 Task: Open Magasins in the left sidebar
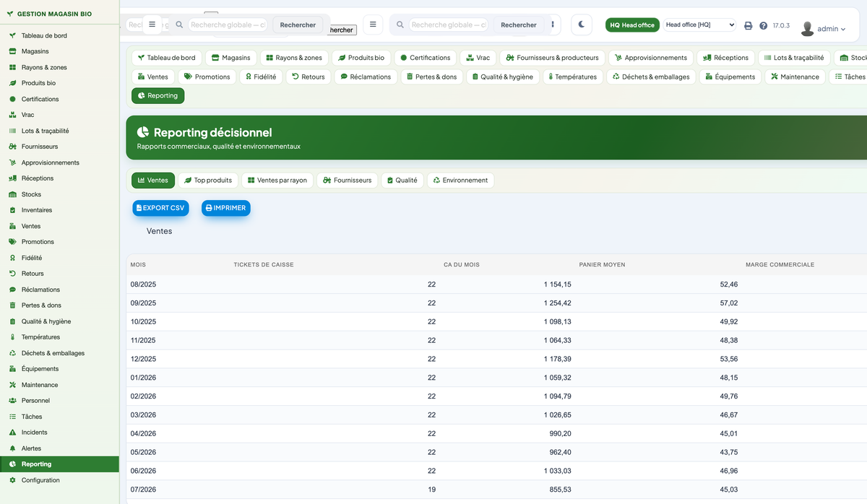click(x=59, y=51)
